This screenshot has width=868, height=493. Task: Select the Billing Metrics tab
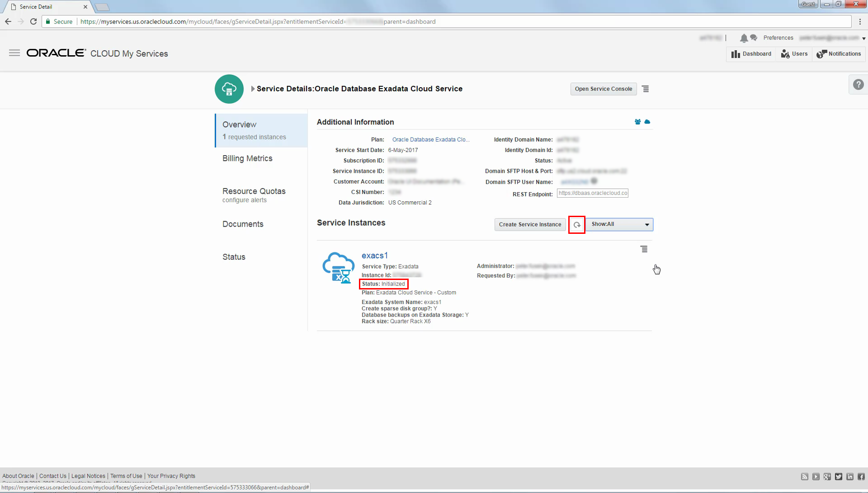[247, 158]
